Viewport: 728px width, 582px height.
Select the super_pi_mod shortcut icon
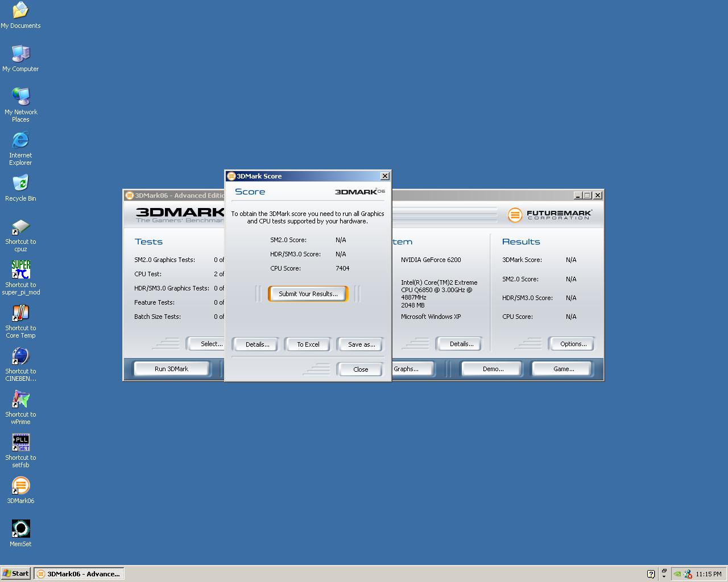tap(20, 278)
